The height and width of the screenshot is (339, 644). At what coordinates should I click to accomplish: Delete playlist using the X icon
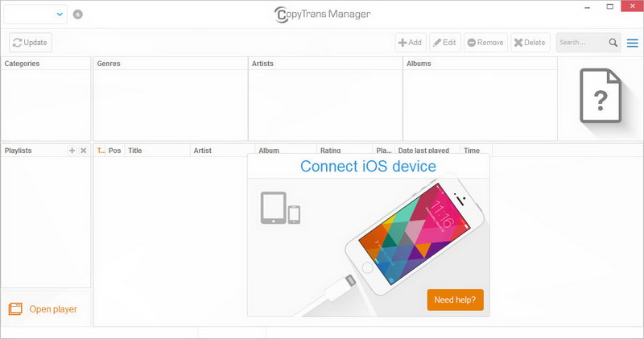(84, 151)
